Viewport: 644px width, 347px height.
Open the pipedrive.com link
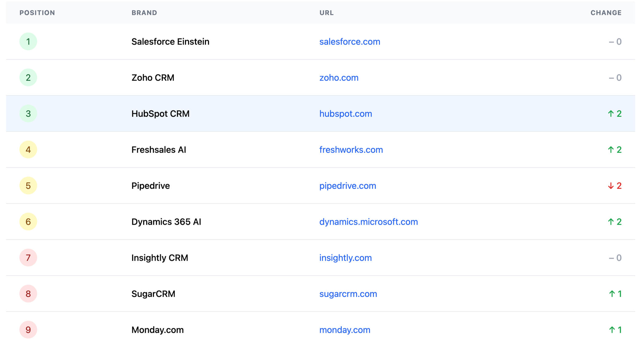[x=348, y=185]
